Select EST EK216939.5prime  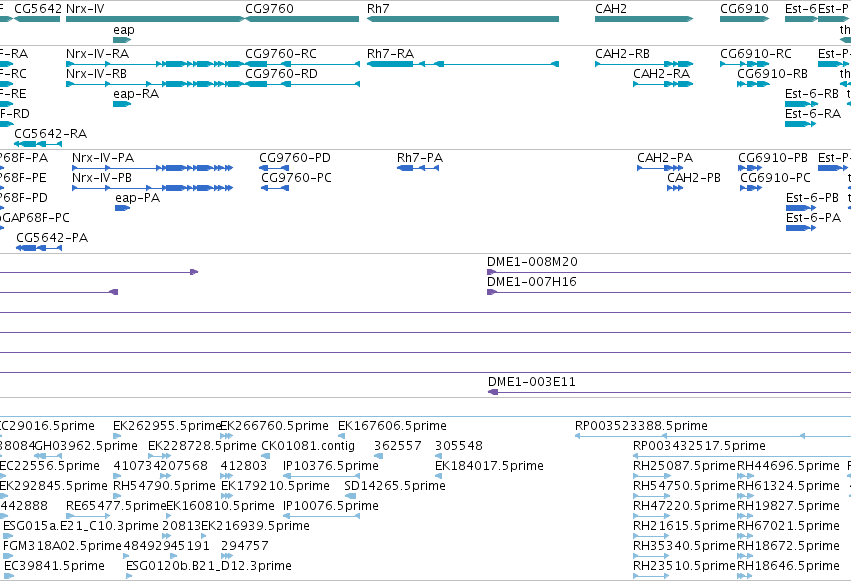[204, 536]
